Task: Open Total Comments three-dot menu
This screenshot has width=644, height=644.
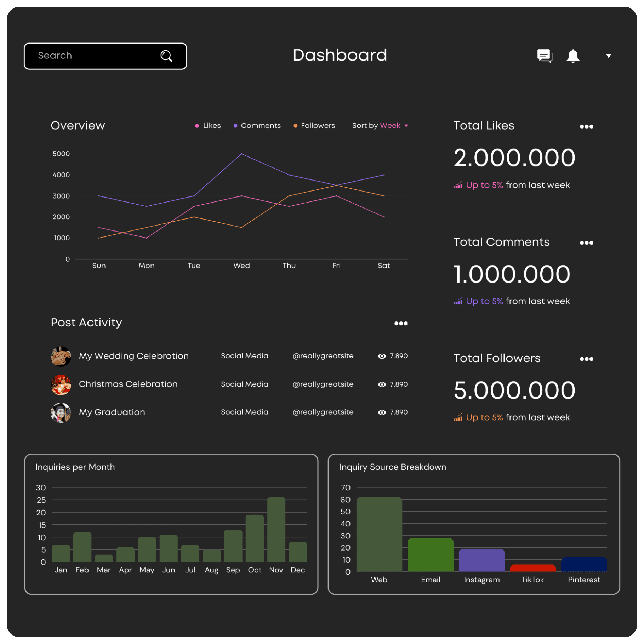Action: (x=586, y=243)
